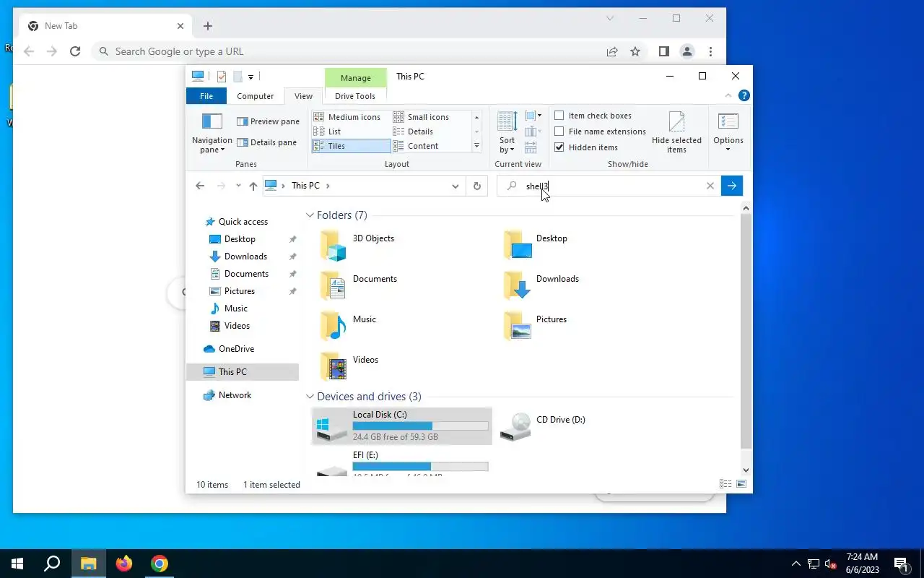Switch layout to Medium icons

pos(347,117)
